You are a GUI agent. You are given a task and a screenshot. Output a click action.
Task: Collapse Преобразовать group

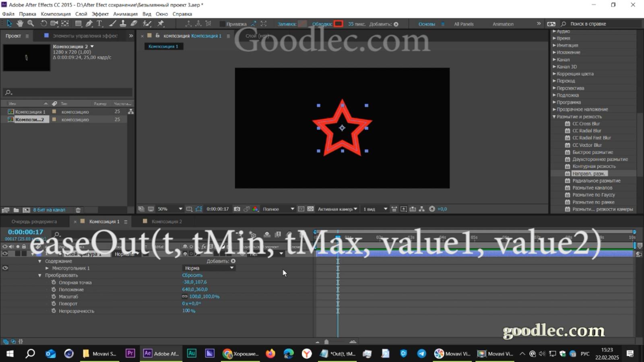coord(40,276)
